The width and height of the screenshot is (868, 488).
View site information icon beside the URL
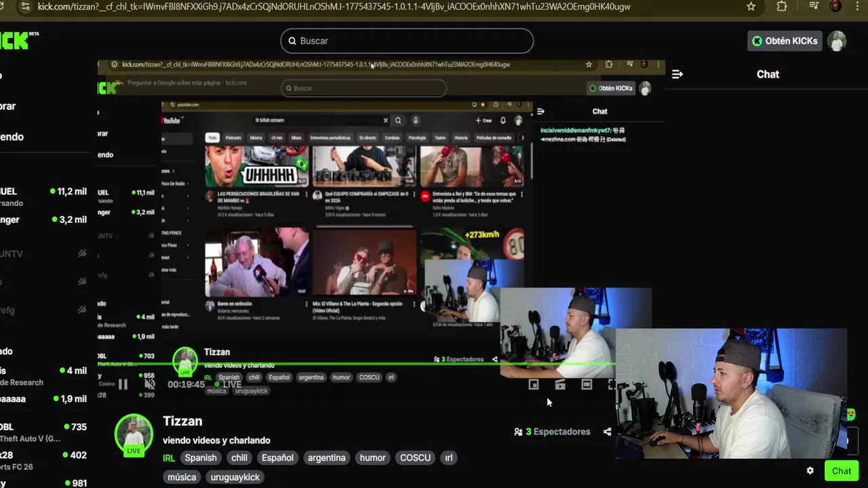coord(25,6)
